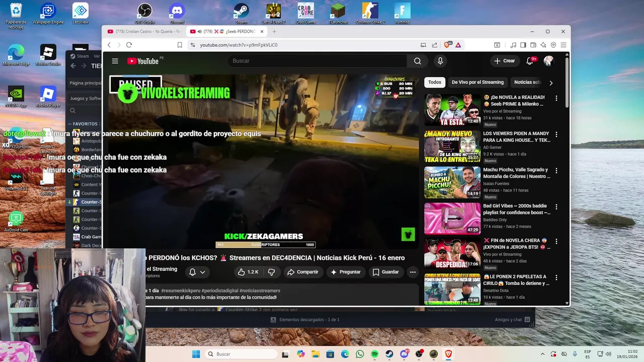
Task: Click the Brave Shields lion icon in address bar
Action: tap(448, 45)
